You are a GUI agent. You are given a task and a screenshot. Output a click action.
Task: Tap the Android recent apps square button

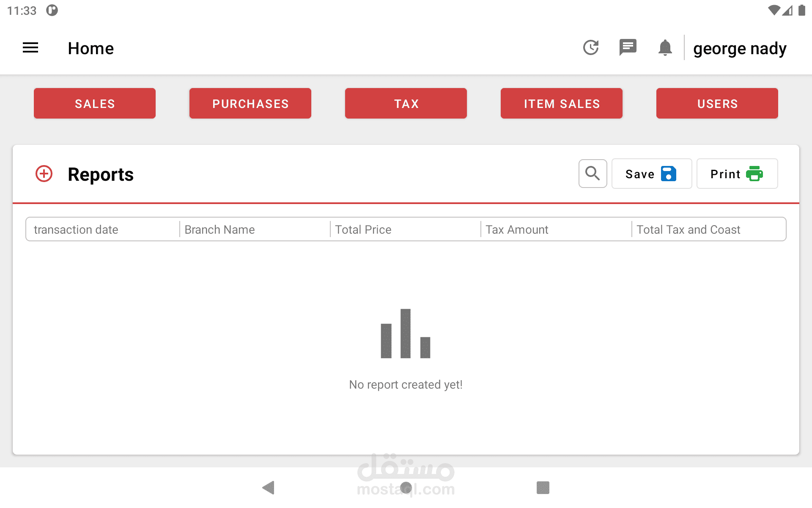(543, 488)
